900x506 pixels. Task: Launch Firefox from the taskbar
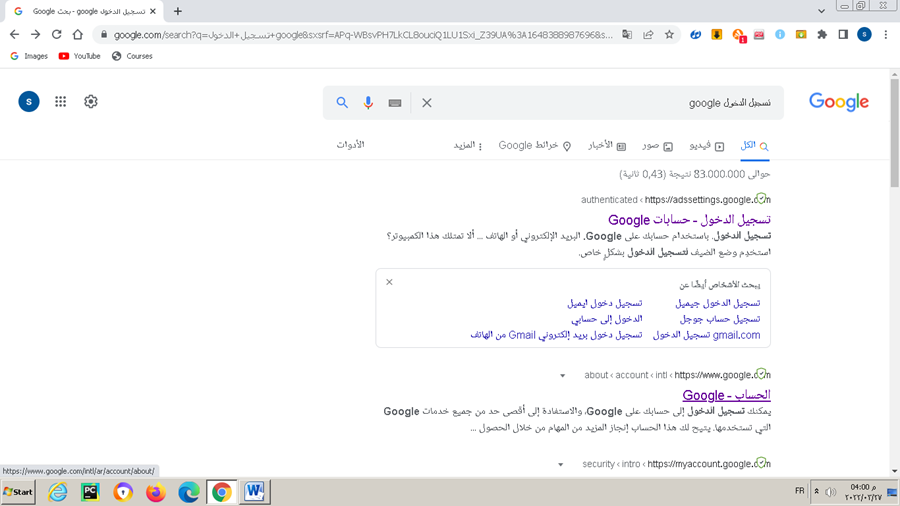click(156, 492)
